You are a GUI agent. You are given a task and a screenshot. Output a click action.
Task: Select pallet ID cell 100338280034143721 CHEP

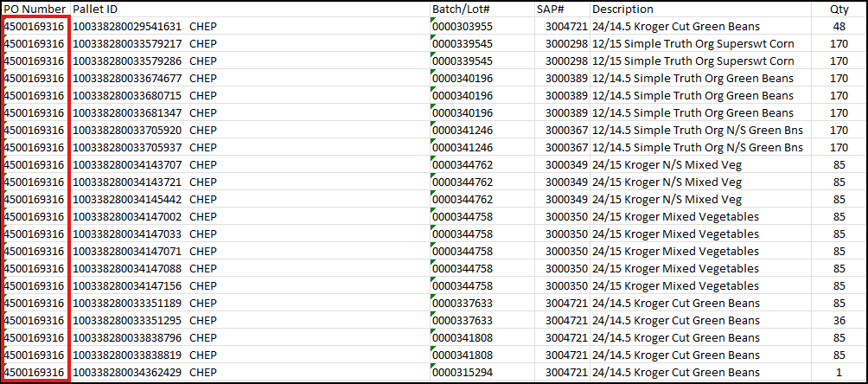(x=250, y=182)
